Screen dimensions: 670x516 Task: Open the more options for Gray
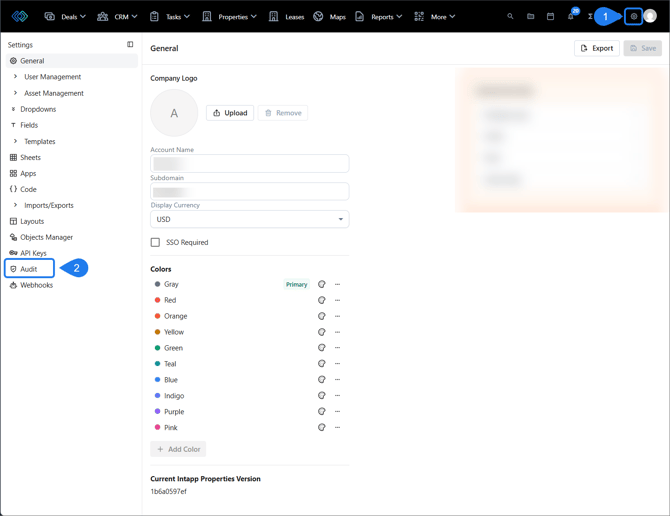click(x=338, y=284)
